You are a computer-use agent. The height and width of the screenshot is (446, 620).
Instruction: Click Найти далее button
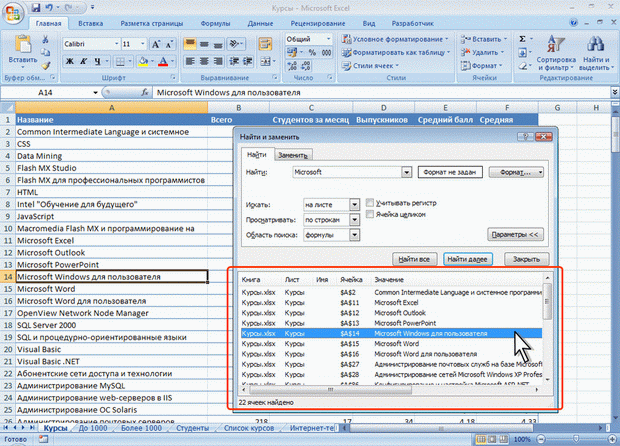[467, 259]
